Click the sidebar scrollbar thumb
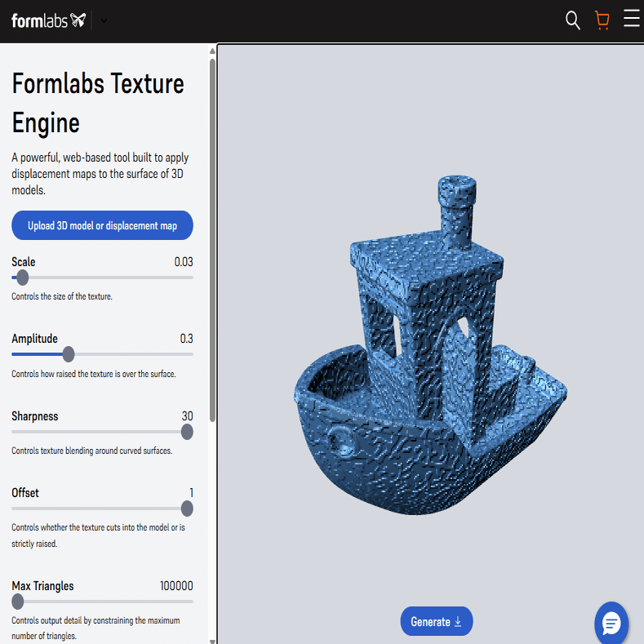This screenshot has height=644, width=644. pyautogui.click(x=212, y=240)
